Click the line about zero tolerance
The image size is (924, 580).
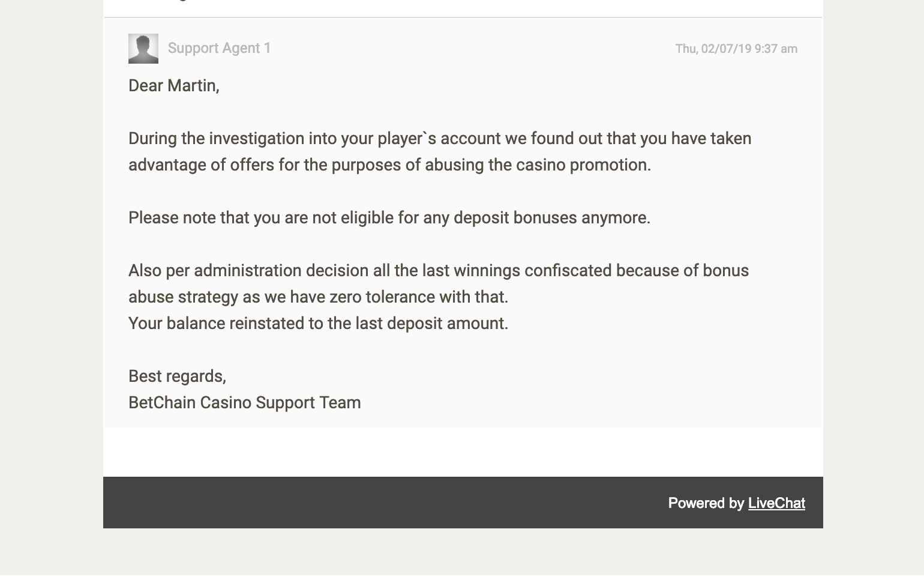(x=318, y=297)
